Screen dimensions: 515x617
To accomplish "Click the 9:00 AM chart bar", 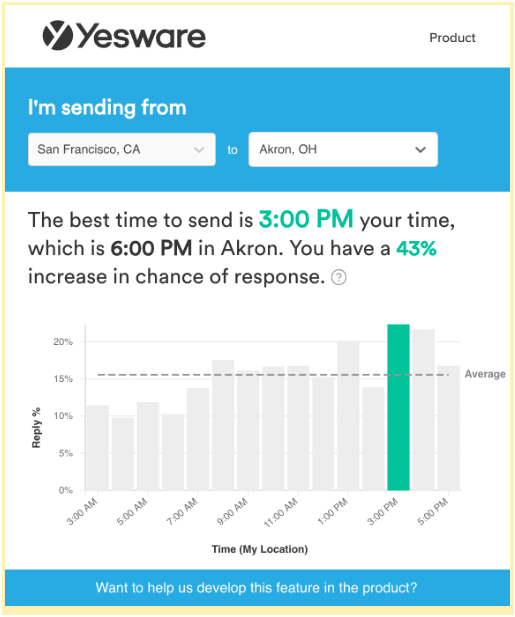I will (248, 430).
